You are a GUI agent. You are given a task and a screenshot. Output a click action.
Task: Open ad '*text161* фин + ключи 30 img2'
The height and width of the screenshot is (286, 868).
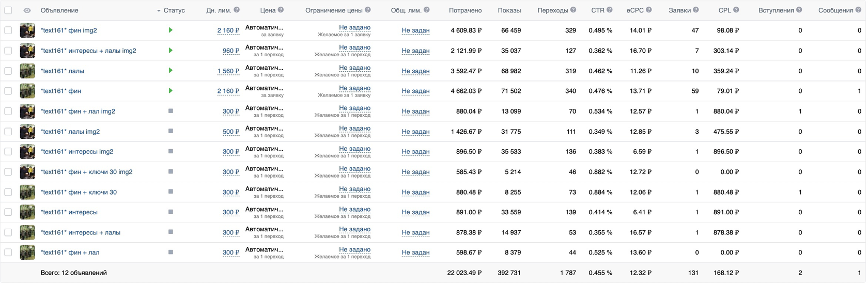tap(86, 172)
